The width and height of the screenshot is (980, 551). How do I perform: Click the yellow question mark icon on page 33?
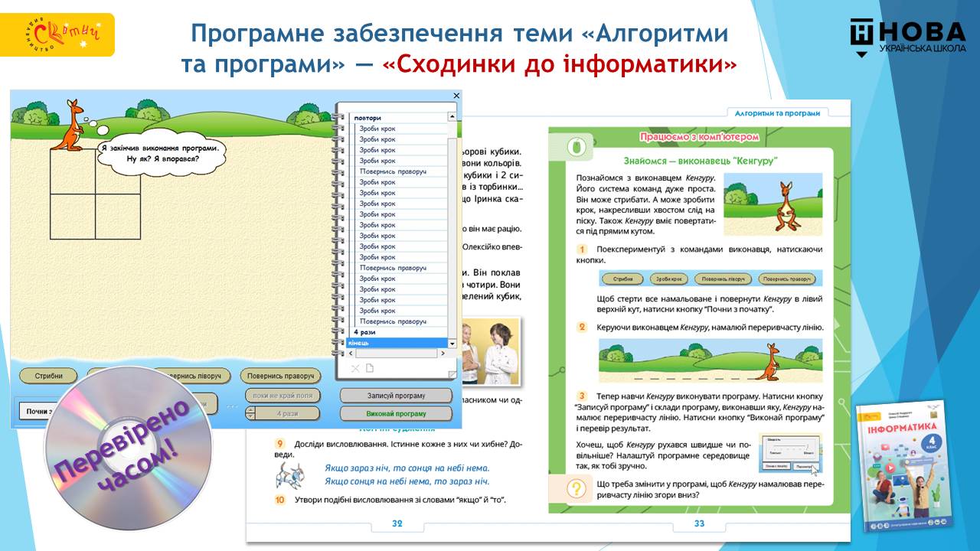pyautogui.click(x=575, y=488)
